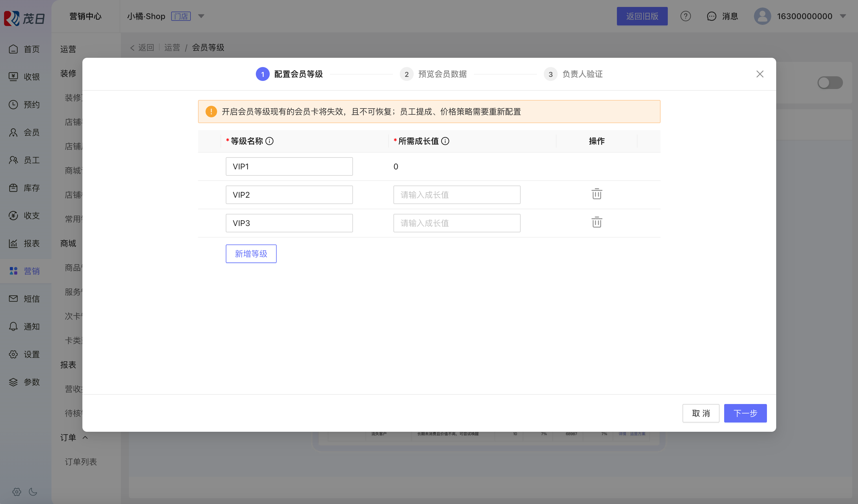The image size is (858, 504).
Task: Open the help question mark icon
Action: click(x=685, y=16)
